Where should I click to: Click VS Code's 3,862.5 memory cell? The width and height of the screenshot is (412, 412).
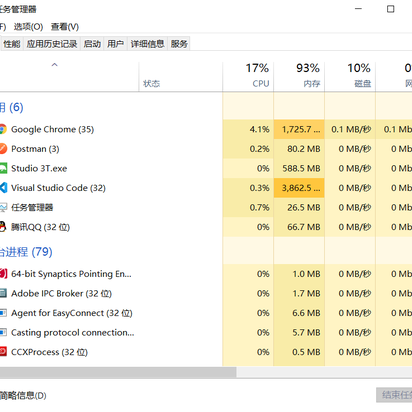tap(299, 188)
